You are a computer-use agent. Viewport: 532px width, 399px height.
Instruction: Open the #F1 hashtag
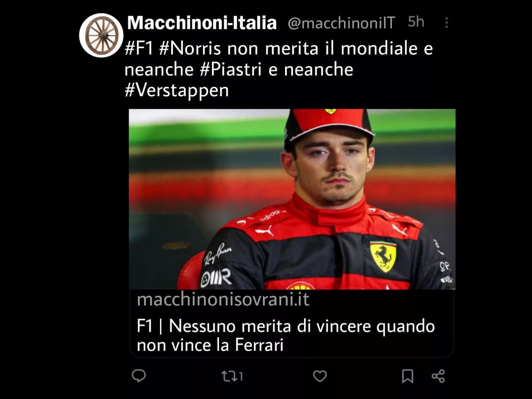(x=139, y=49)
